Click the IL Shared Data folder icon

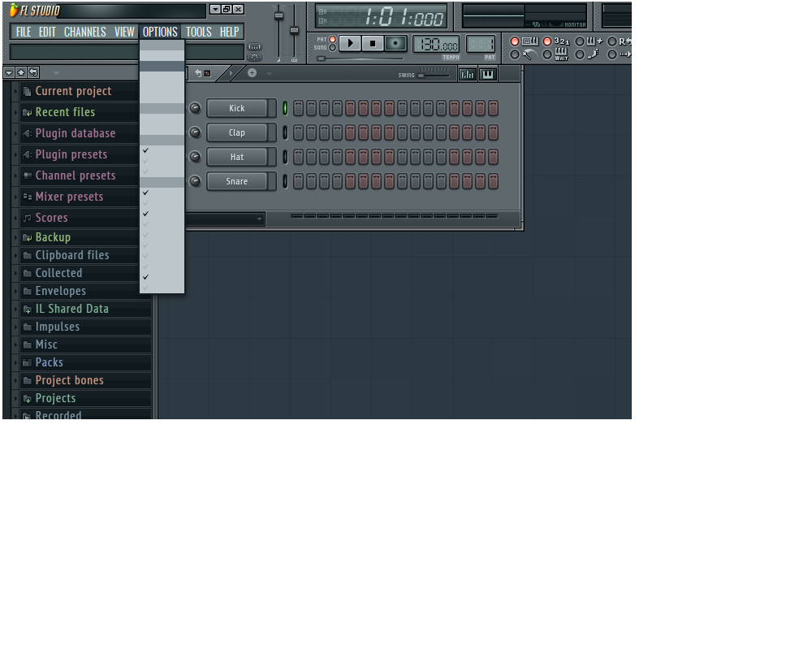28,310
